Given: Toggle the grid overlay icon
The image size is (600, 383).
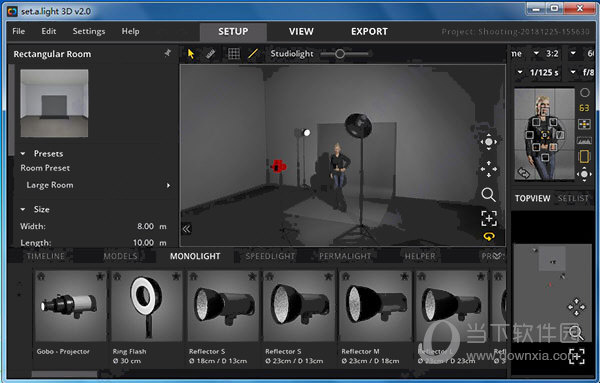Looking at the screenshot, I should coord(234,54).
